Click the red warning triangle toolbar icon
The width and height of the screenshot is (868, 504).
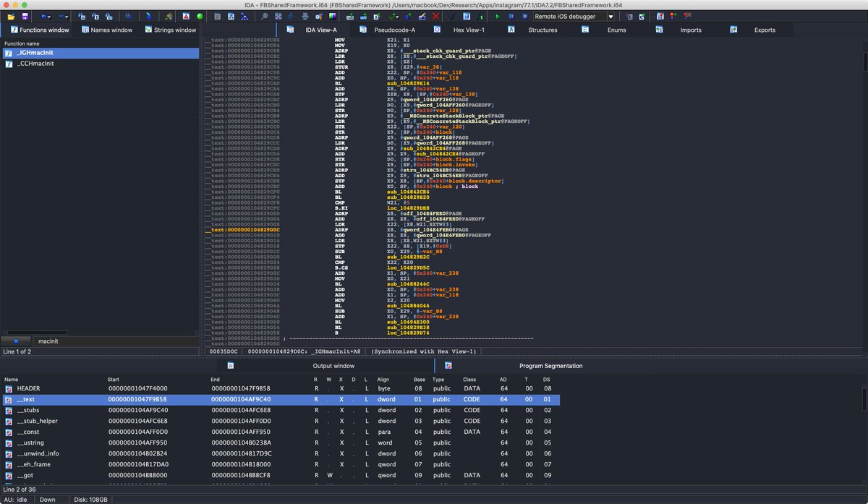(186, 16)
